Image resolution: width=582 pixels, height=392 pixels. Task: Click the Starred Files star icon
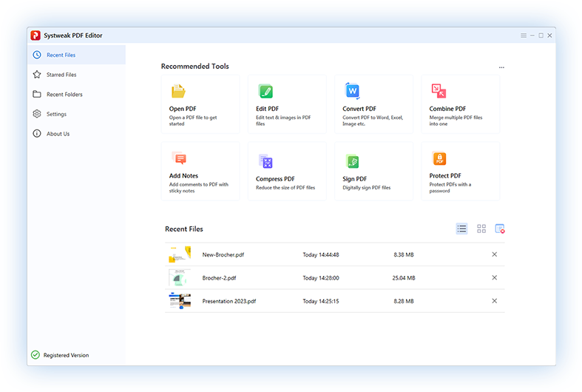pyautogui.click(x=37, y=75)
